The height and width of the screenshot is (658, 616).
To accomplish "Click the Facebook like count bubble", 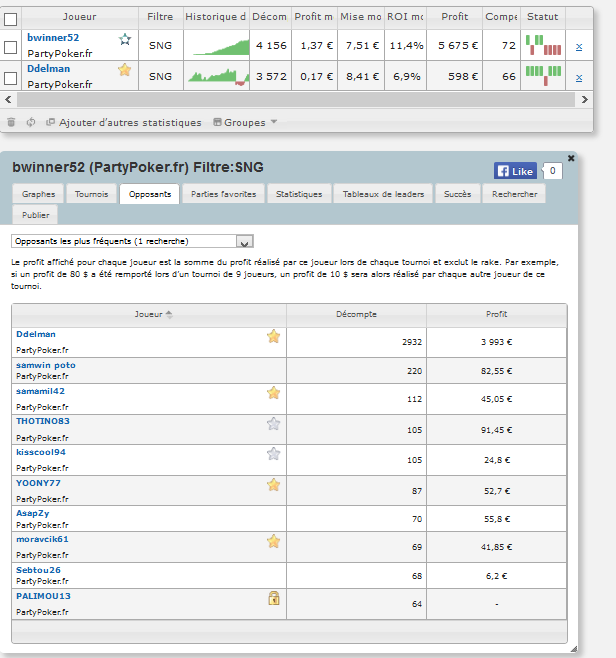I will 552,171.
